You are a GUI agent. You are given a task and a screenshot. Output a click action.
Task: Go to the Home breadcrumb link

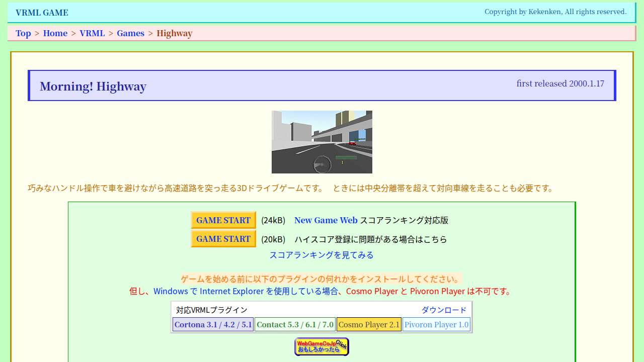55,33
